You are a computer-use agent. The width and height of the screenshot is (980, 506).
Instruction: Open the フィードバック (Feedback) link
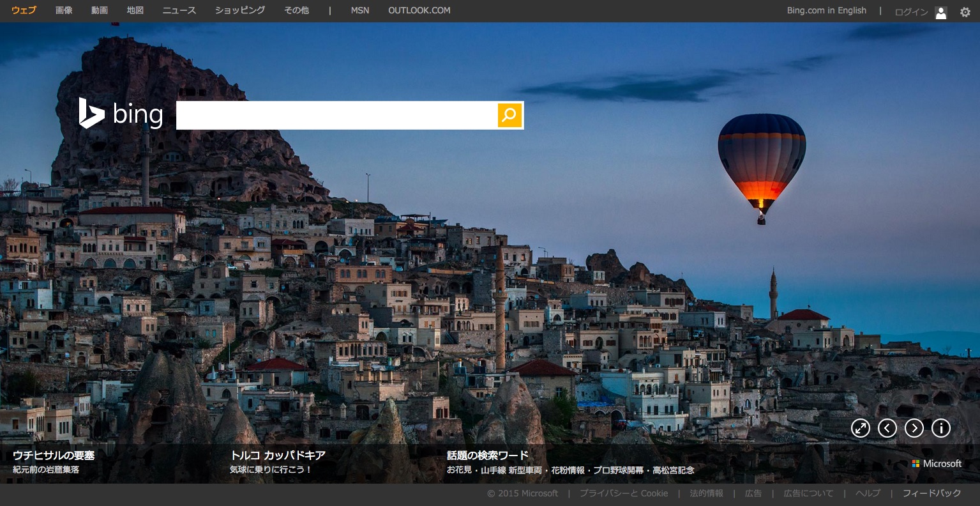coord(931,493)
